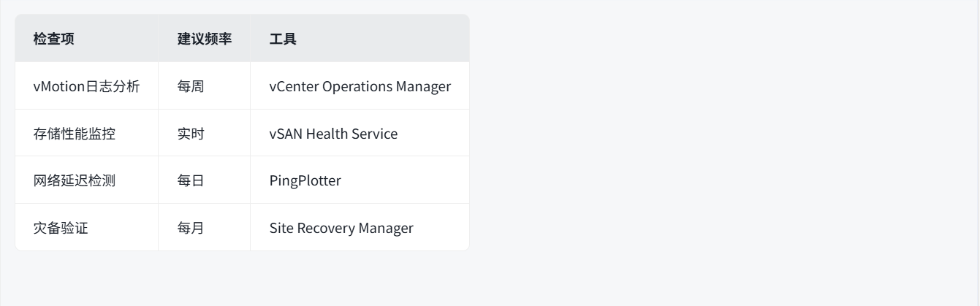Click the word vSAN in the tools column
This screenshot has height=306, width=980.
pyautogui.click(x=286, y=134)
